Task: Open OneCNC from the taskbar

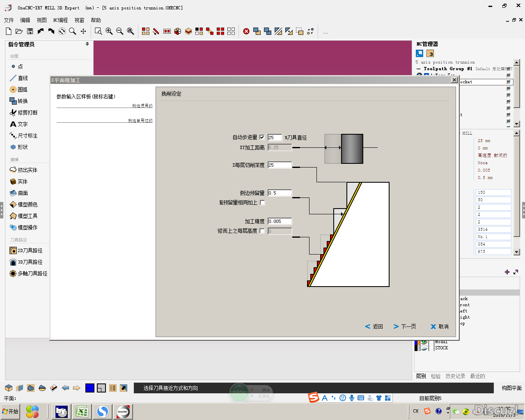Action: tap(123, 411)
